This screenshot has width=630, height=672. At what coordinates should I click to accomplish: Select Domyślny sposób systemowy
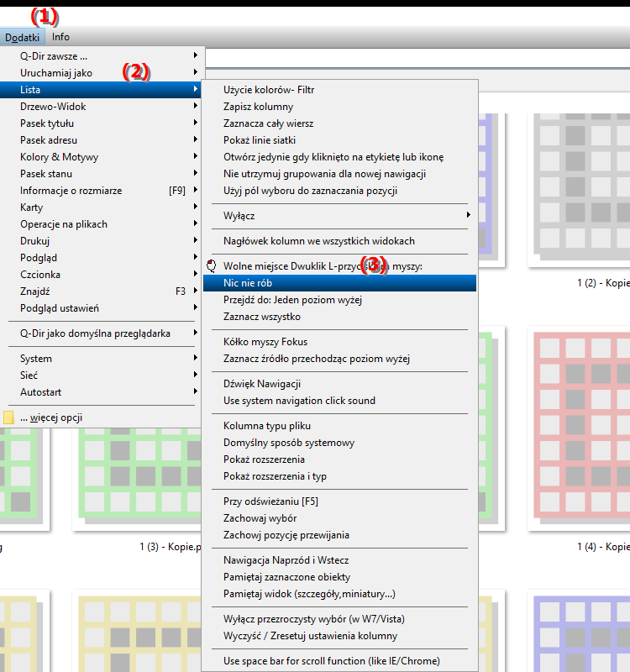pyautogui.click(x=339, y=443)
